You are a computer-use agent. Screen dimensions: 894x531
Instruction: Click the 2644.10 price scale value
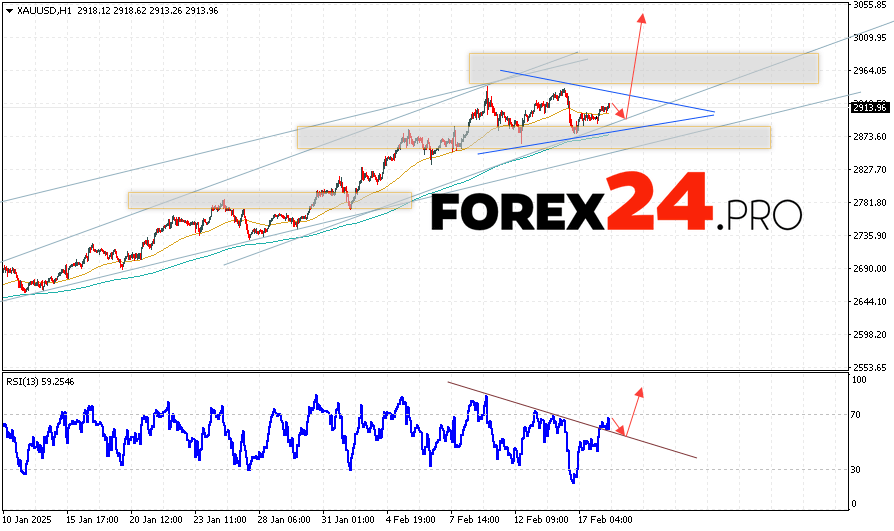869,301
